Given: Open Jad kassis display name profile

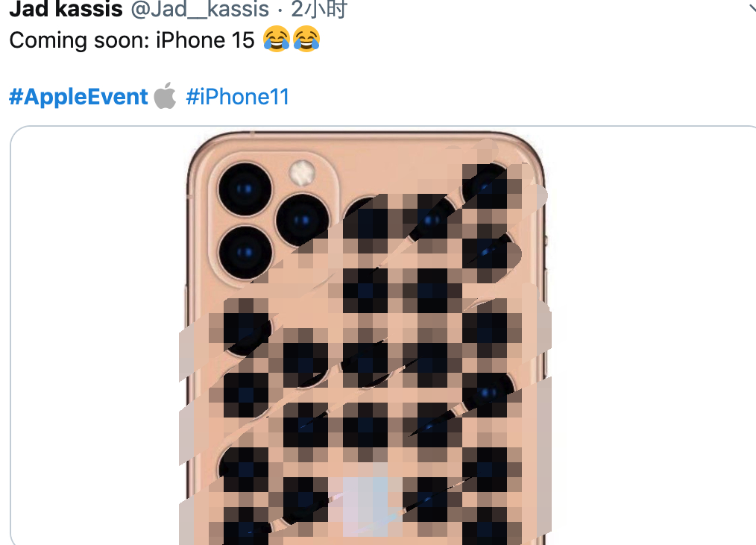Looking at the screenshot, I should [x=66, y=9].
